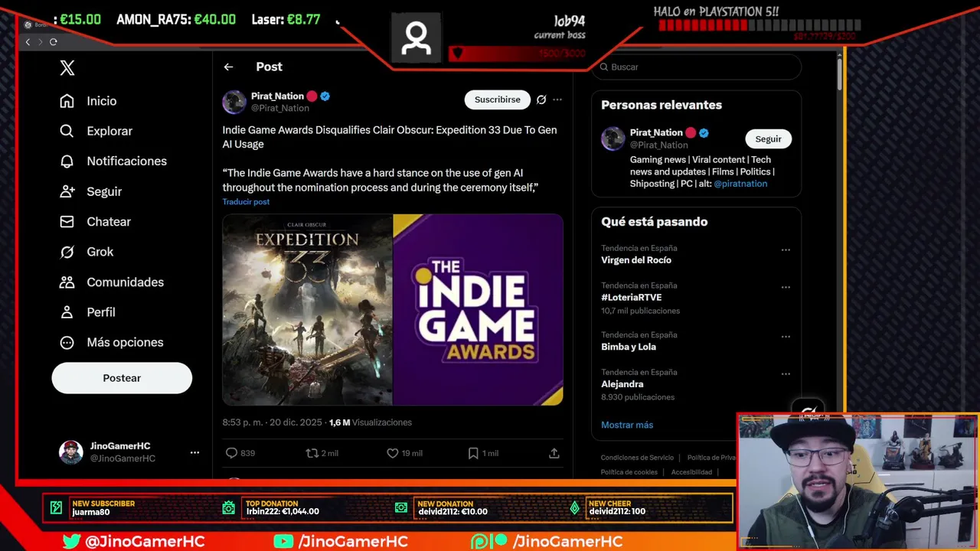This screenshot has height=551, width=980.
Task: Open the Chatear envelope icon
Action: [x=67, y=221]
